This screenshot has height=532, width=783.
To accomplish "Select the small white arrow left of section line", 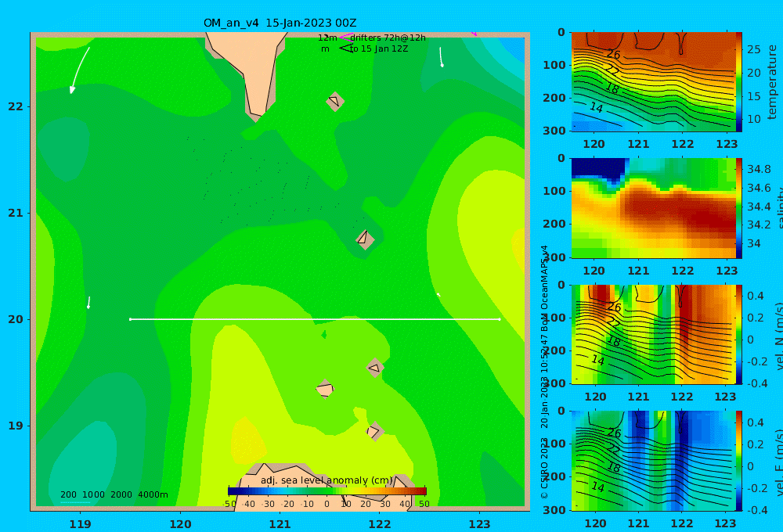I will [89, 303].
